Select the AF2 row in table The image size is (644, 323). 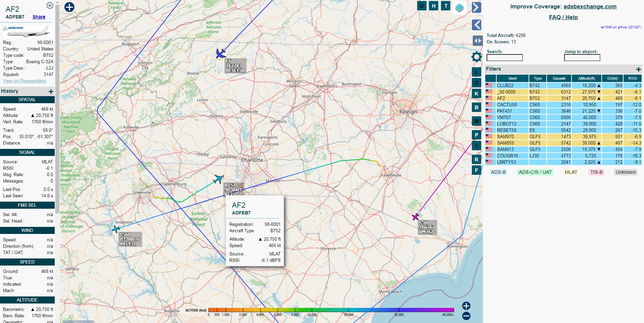click(563, 98)
